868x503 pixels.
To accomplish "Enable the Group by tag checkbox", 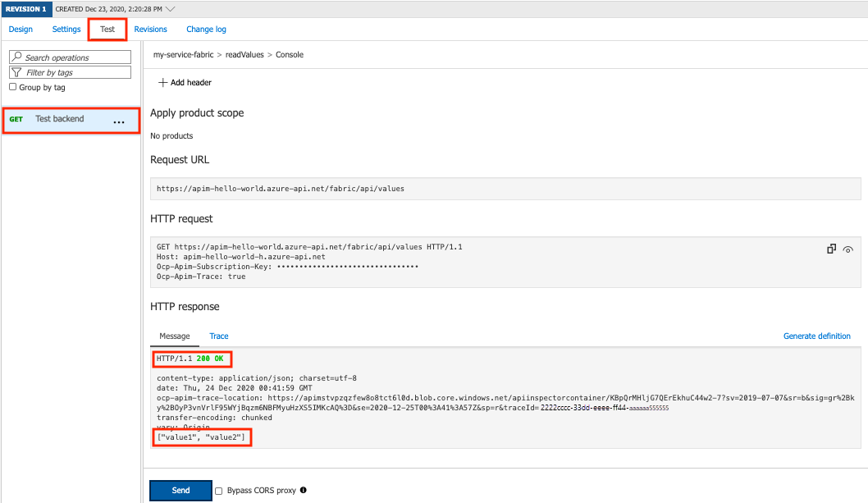I will tap(13, 87).
